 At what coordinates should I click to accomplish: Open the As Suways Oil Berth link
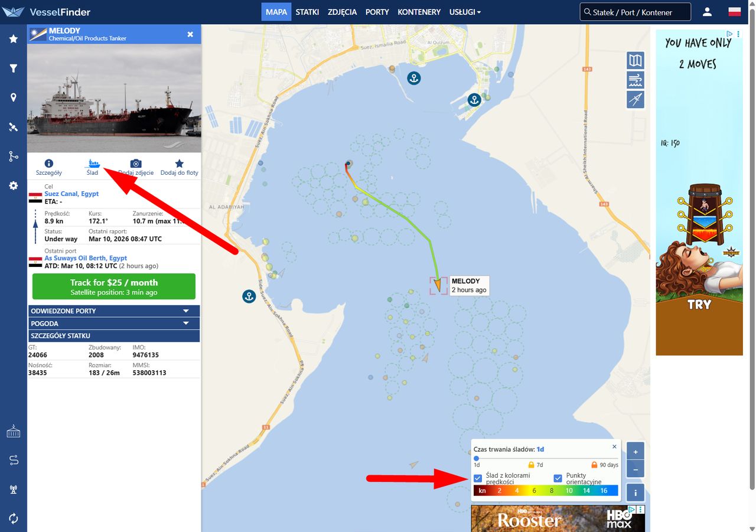pyautogui.click(x=86, y=258)
